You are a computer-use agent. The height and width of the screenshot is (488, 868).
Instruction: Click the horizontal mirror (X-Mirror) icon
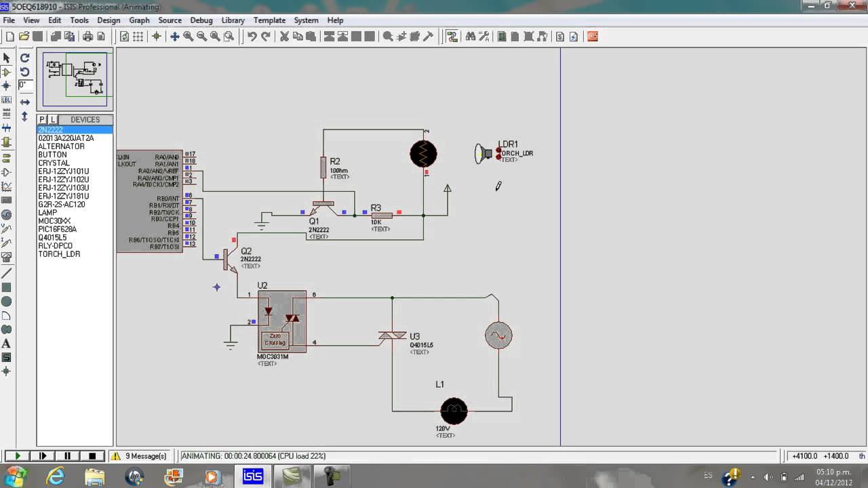tap(25, 102)
